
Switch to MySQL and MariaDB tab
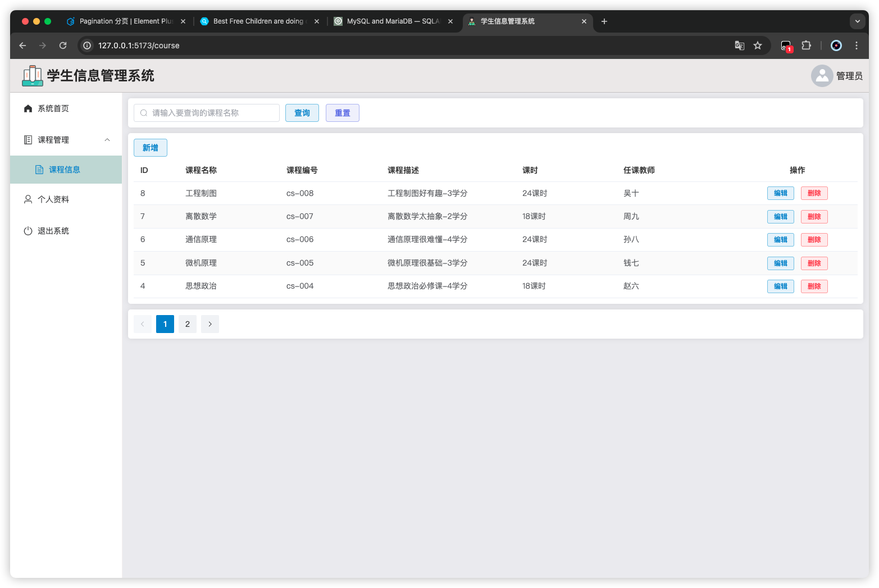[393, 21]
